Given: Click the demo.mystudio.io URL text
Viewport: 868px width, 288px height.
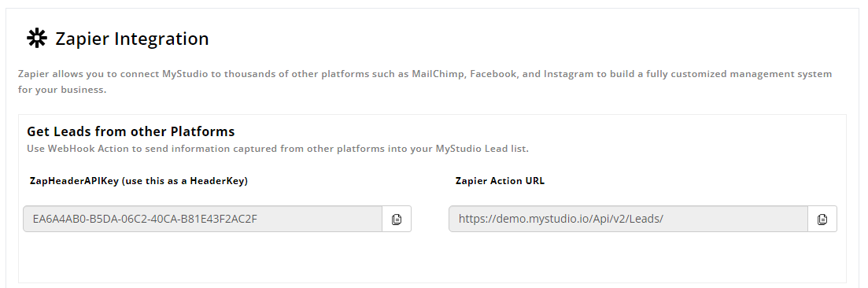Looking at the screenshot, I should point(560,219).
